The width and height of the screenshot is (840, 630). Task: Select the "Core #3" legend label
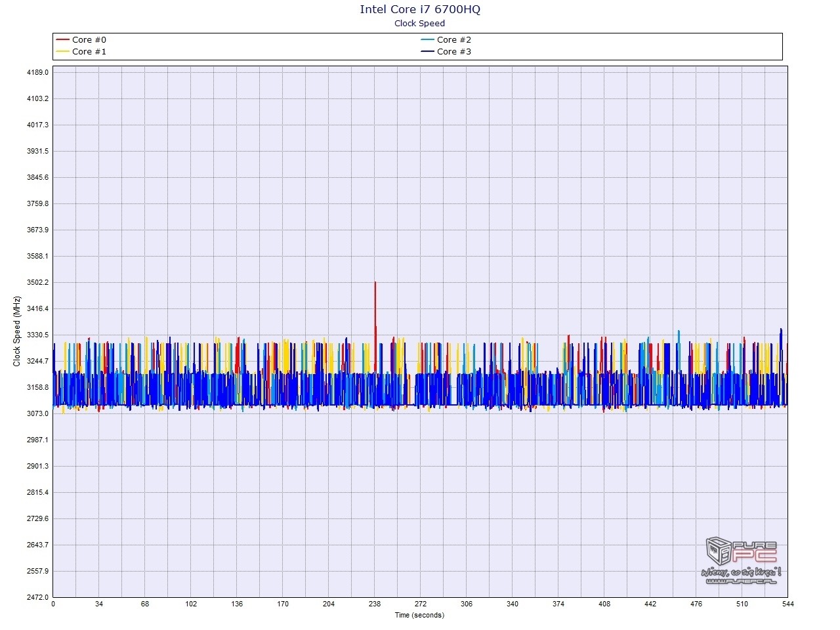pyautogui.click(x=454, y=52)
